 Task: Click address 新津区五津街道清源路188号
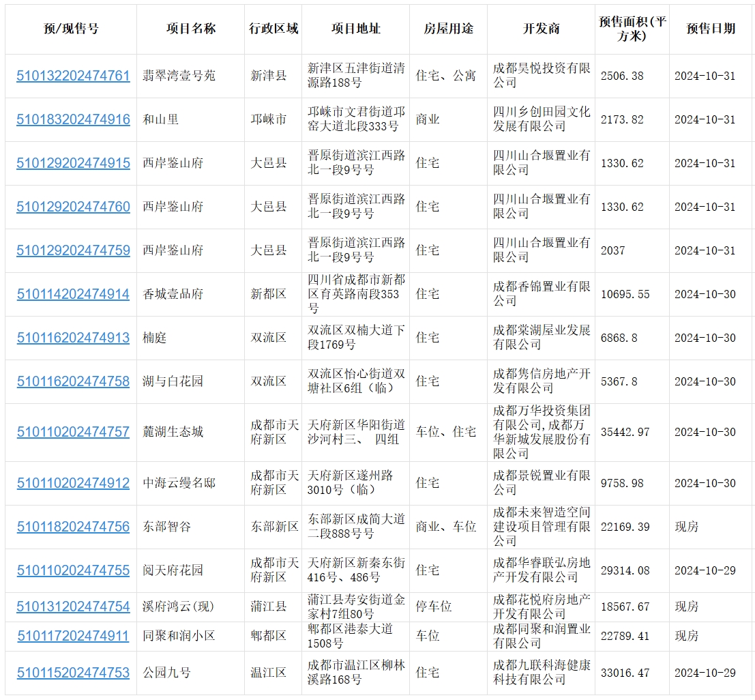click(356, 76)
